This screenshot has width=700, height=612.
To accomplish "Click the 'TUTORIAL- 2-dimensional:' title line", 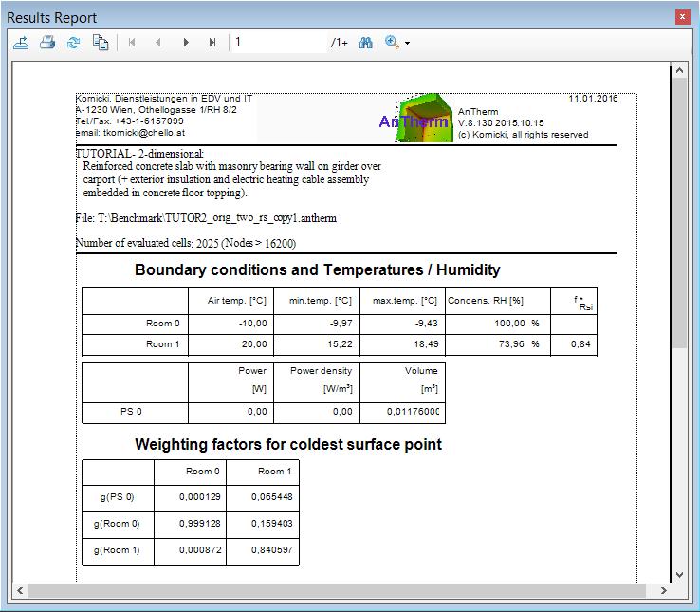I will (x=139, y=154).
